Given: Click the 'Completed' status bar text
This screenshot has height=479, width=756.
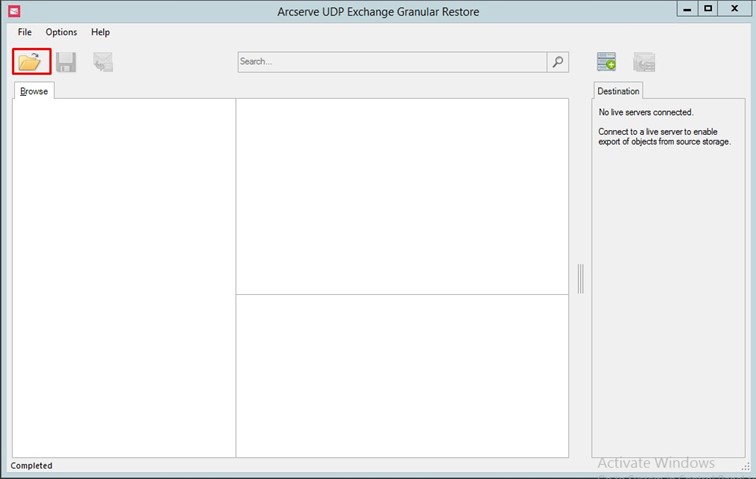Looking at the screenshot, I should 31,465.
